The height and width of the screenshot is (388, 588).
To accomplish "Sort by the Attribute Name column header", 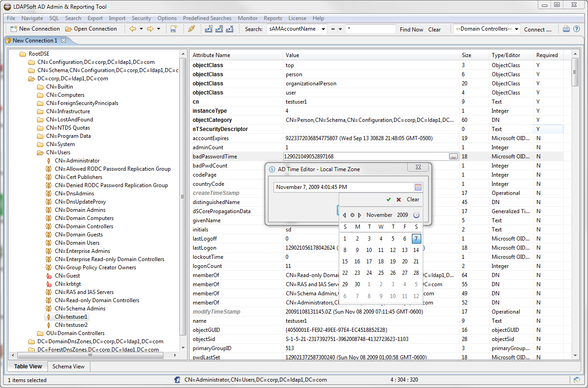I will click(x=236, y=55).
